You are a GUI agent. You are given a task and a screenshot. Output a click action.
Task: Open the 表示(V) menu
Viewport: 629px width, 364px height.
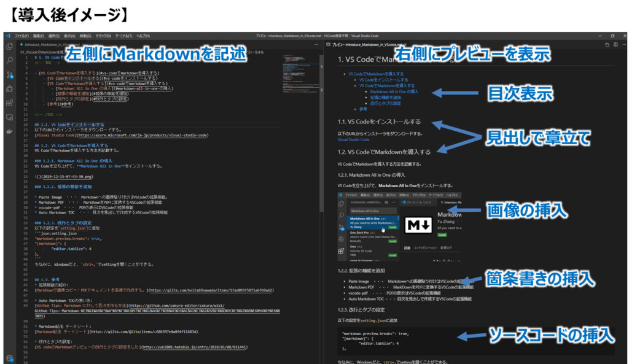point(69,36)
